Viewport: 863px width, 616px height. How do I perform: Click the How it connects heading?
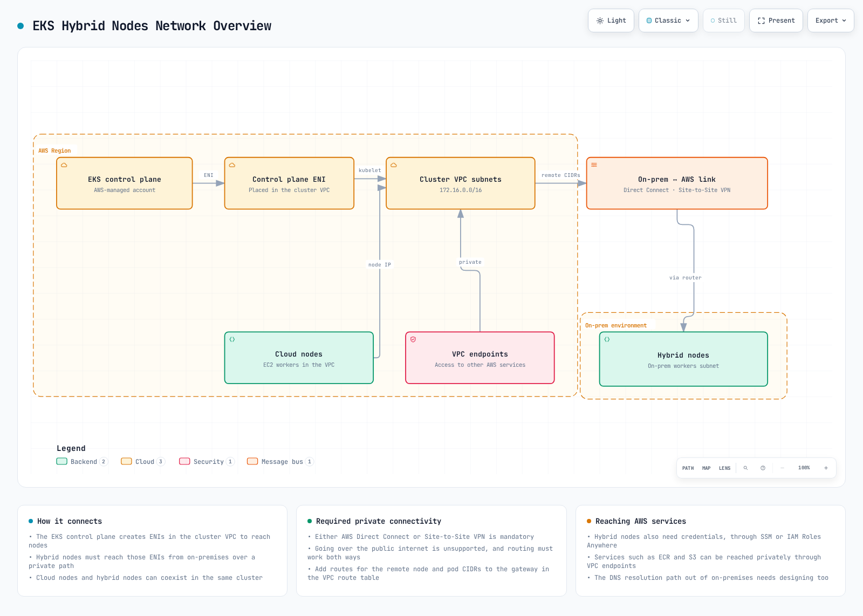click(70, 521)
